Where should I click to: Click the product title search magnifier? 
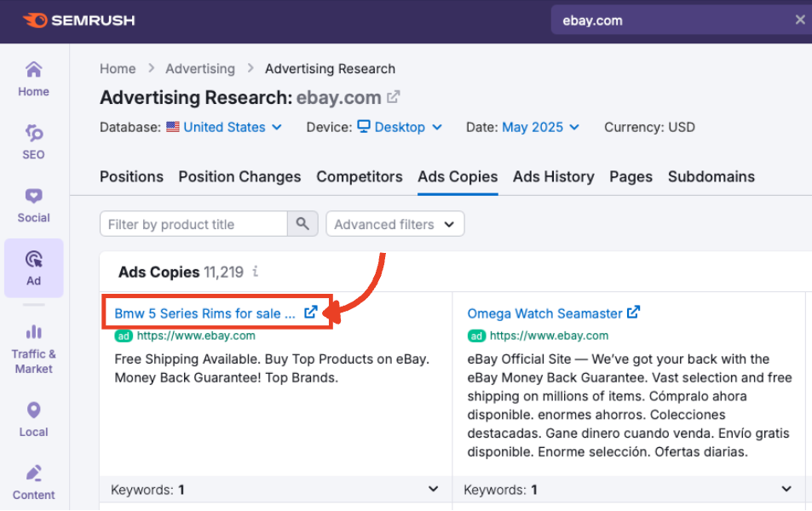(302, 223)
